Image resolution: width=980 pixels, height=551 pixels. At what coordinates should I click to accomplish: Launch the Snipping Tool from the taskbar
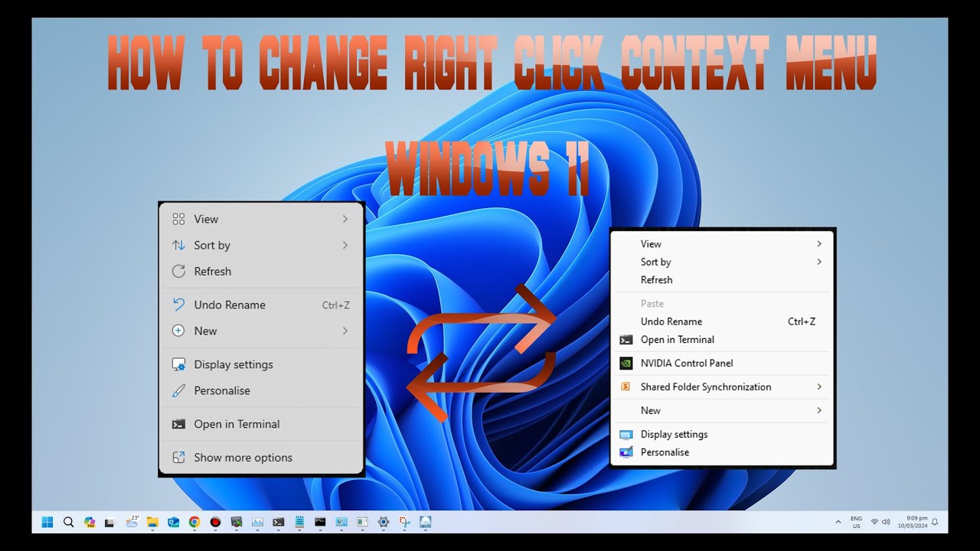pyautogui.click(x=404, y=522)
